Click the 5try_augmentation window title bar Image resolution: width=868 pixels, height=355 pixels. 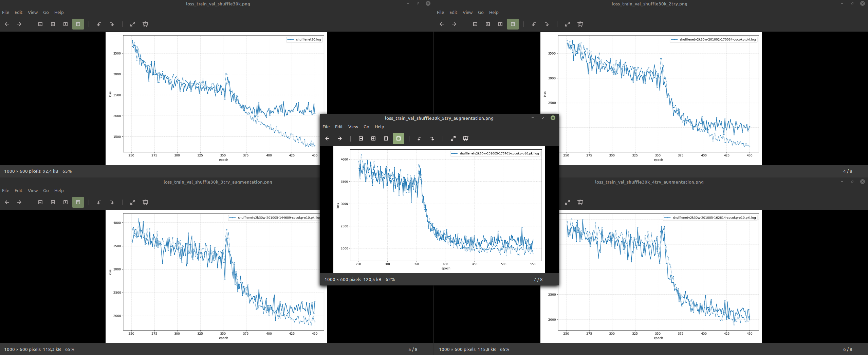[x=439, y=118]
